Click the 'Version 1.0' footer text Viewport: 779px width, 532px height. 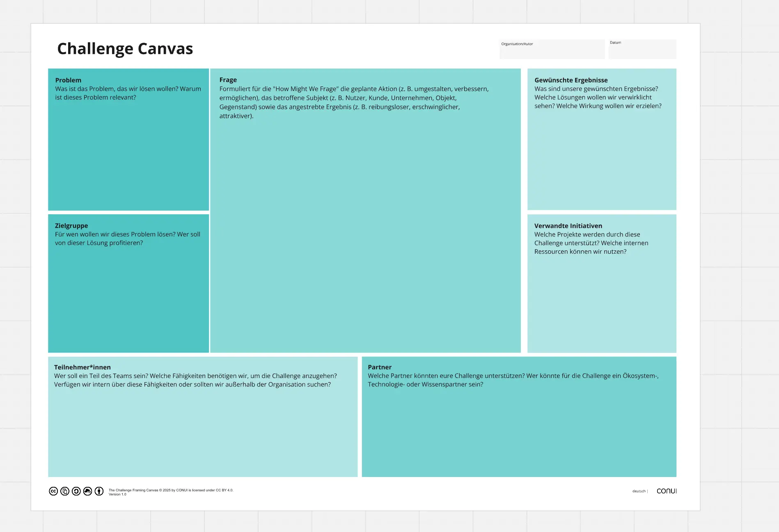click(117, 494)
